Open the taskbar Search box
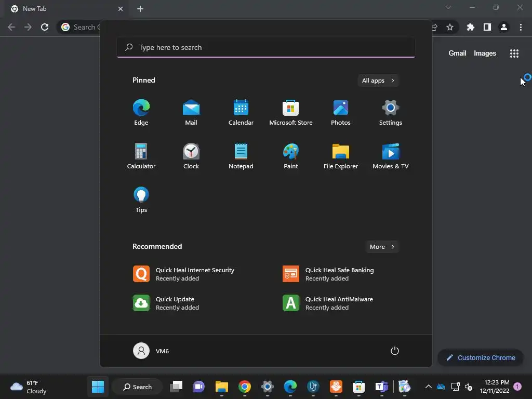This screenshot has height=399, width=532. (137, 387)
